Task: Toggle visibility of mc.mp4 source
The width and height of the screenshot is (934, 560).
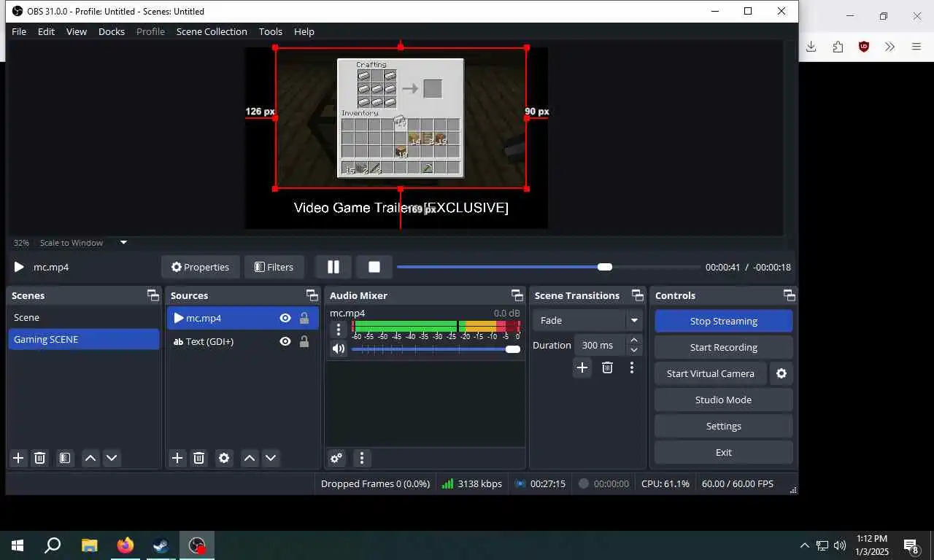Action: point(285,318)
